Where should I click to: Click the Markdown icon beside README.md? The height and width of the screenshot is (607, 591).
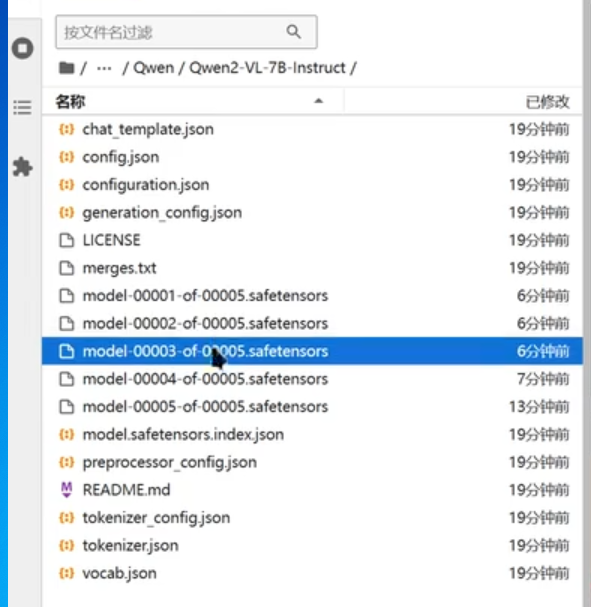pyautogui.click(x=67, y=490)
